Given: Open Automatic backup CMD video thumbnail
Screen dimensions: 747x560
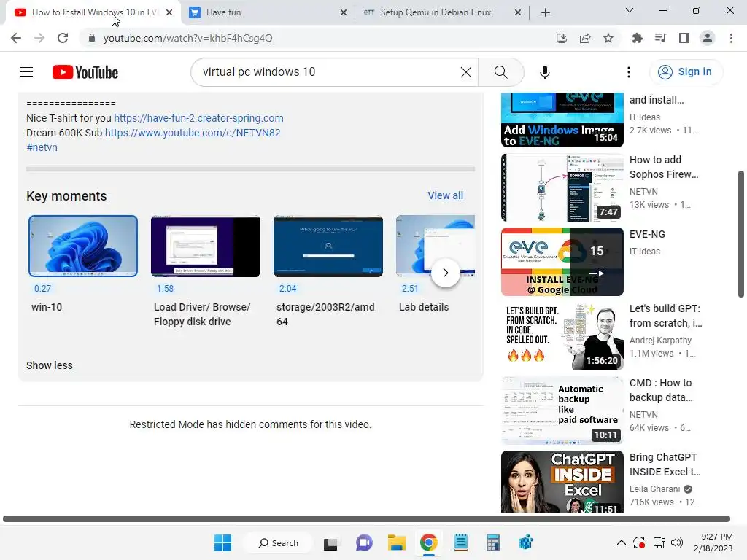Looking at the screenshot, I should click(x=562, y=411).
